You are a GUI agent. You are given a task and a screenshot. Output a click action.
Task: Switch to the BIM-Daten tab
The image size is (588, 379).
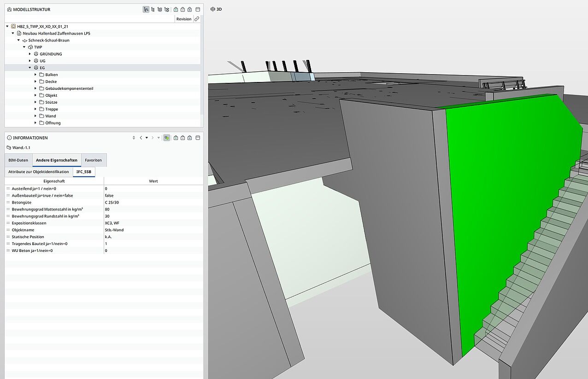click(x=18, y=160)
